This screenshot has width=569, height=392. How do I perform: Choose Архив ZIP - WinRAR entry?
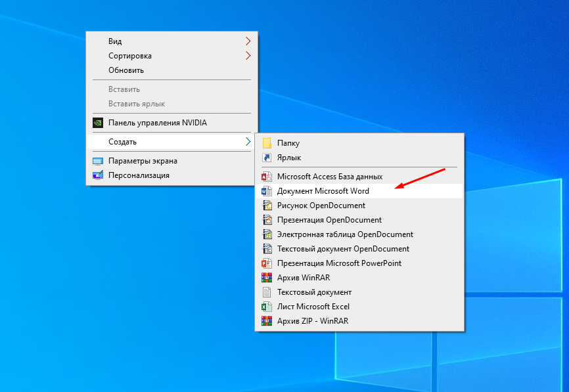313,321
